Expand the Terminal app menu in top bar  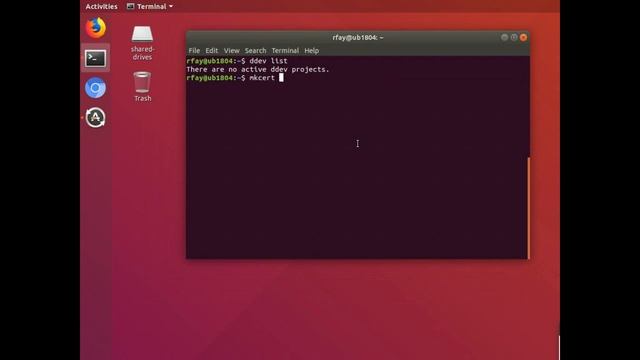(150, 7)
